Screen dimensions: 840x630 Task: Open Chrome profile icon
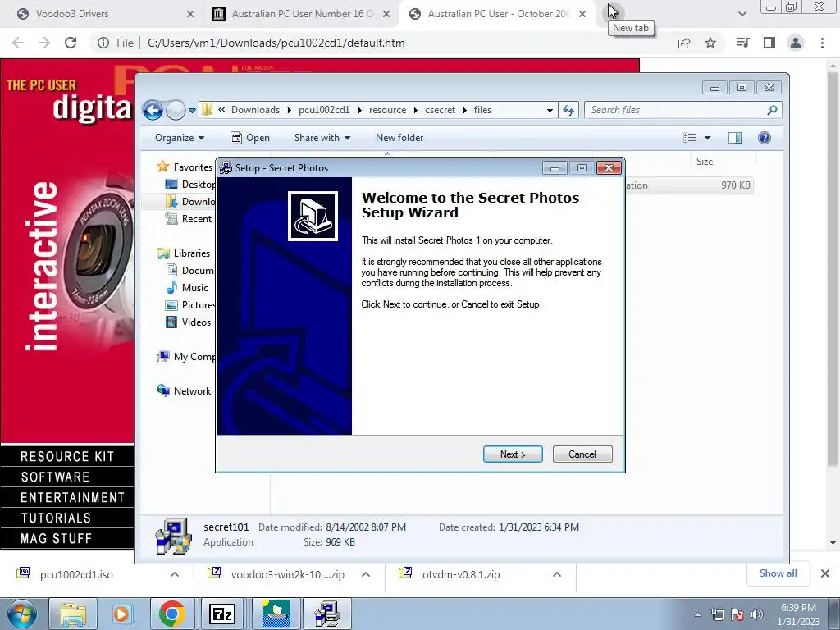coord(796,43)
